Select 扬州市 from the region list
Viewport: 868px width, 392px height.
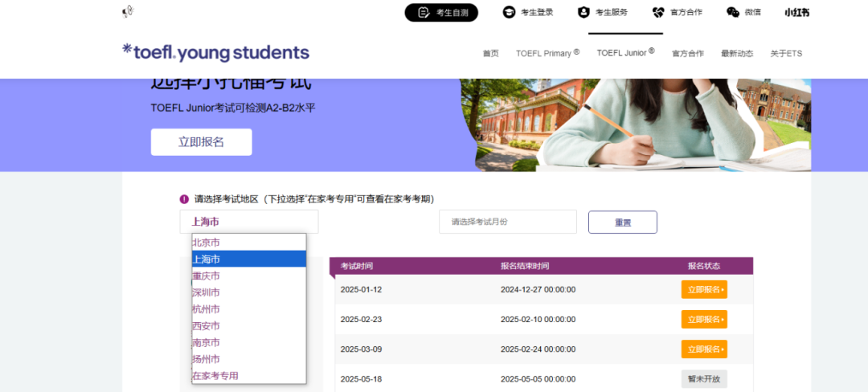point(249,359)
